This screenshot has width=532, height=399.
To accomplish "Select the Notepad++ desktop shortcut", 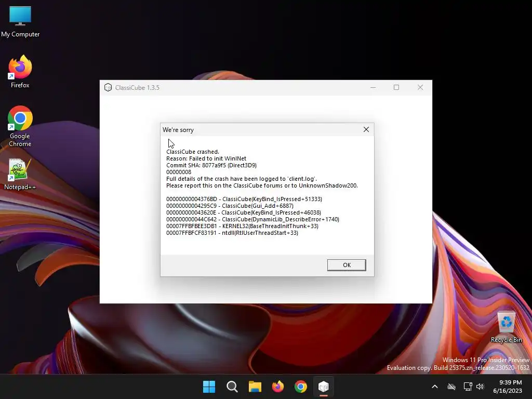I will [20, 175].
